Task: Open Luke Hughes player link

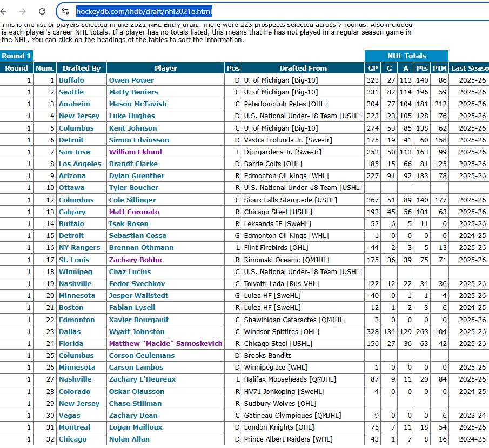Action: pos(132,116)
